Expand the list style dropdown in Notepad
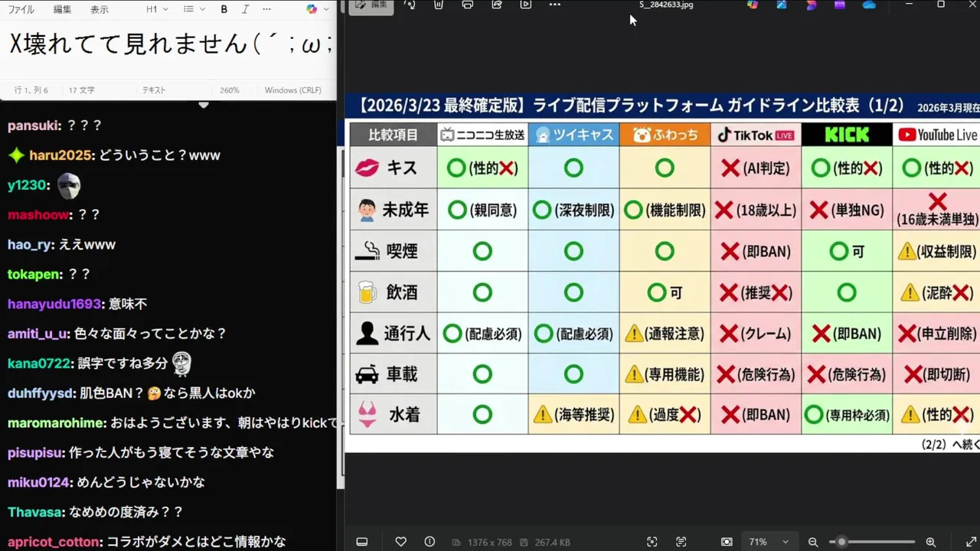The image size is (980, 551). tap(194, 9)
